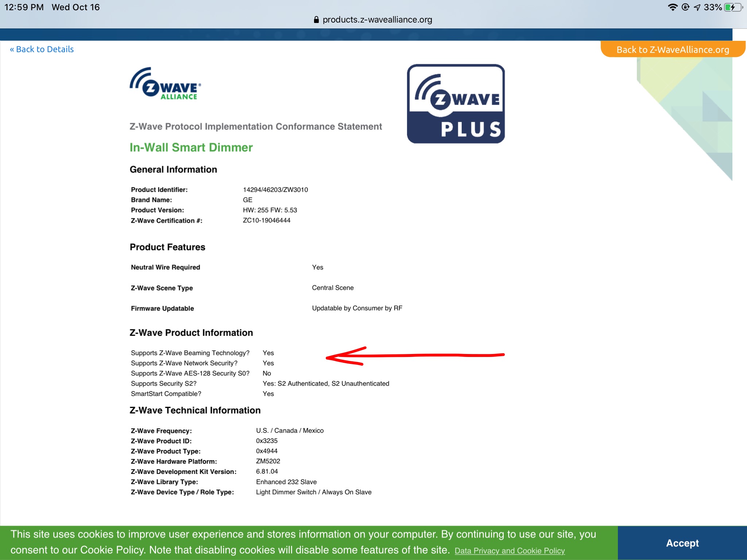Select the "In-Wall Smart Dimmer" title
Viewport: 747px width, 560px height.
coord(191,147)
